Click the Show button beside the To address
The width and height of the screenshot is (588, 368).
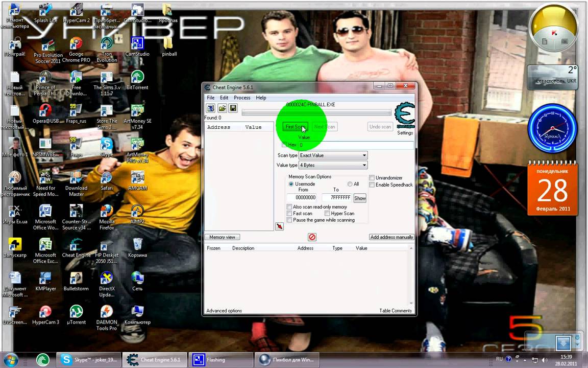click(x=360, y=198)
